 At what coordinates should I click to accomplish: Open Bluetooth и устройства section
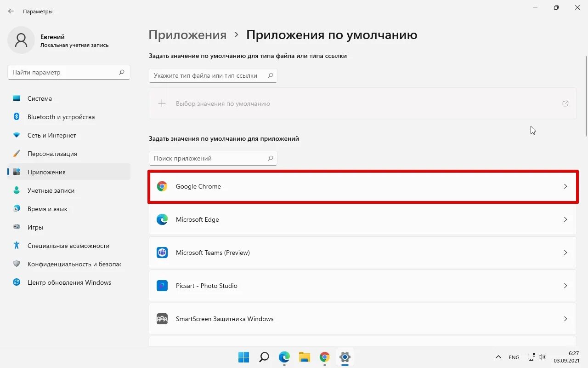[69, 117]
